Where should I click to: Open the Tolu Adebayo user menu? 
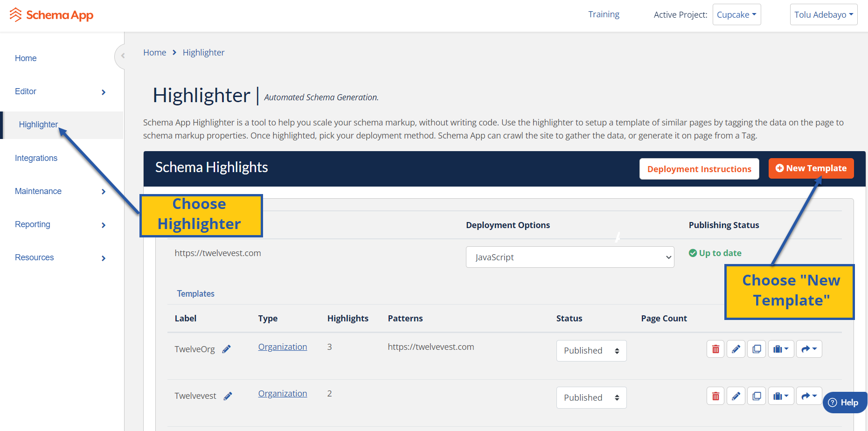(x=824, y=14)
